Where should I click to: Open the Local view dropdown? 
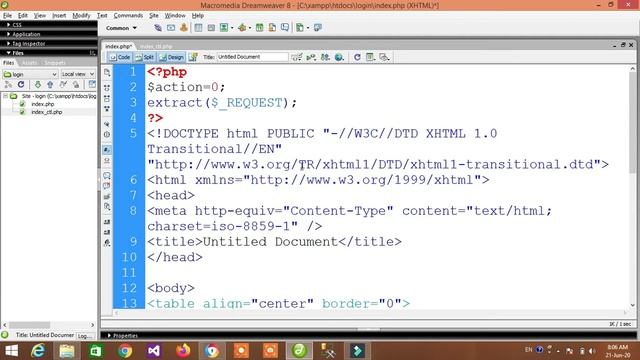tap(78, 74)
